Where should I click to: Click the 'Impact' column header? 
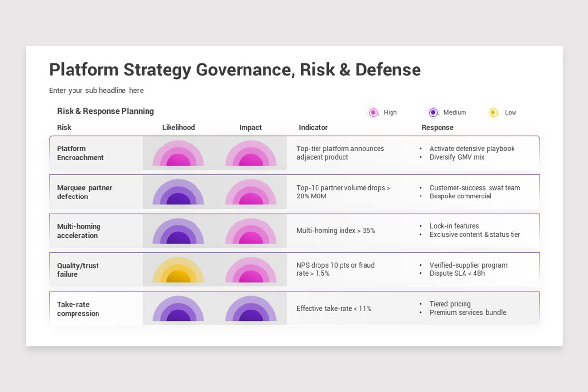(250, 127)
